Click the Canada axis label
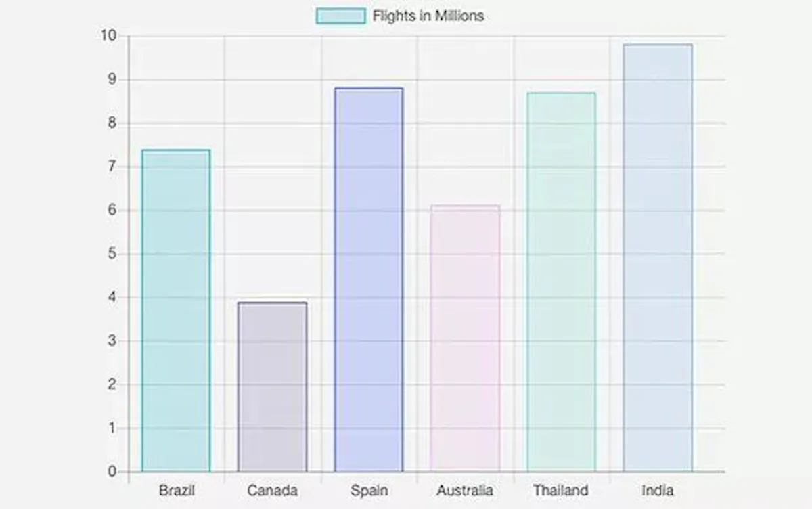 [272, 490]
